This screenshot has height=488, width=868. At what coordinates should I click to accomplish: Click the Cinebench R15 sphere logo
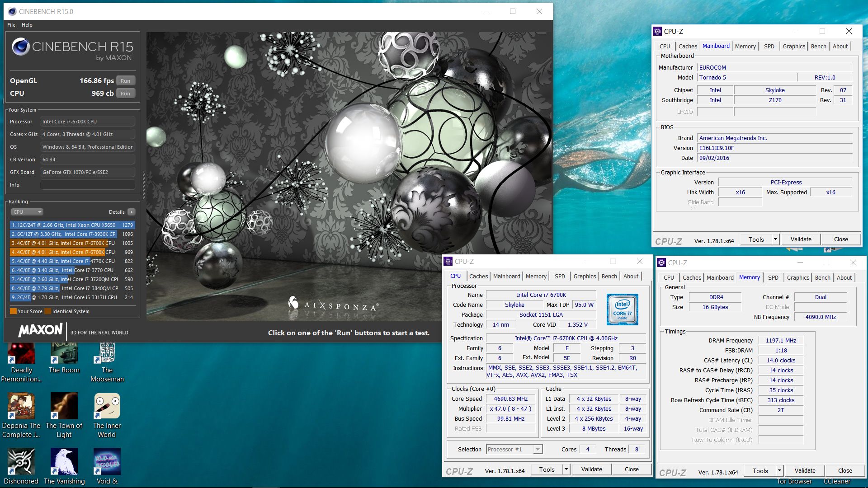click(x=21, y=47)
